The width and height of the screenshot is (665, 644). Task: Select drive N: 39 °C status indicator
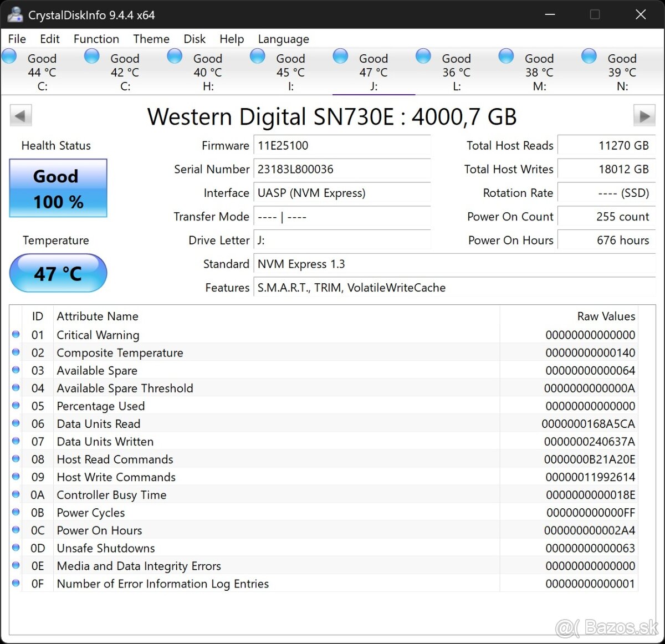coord(589,55)
